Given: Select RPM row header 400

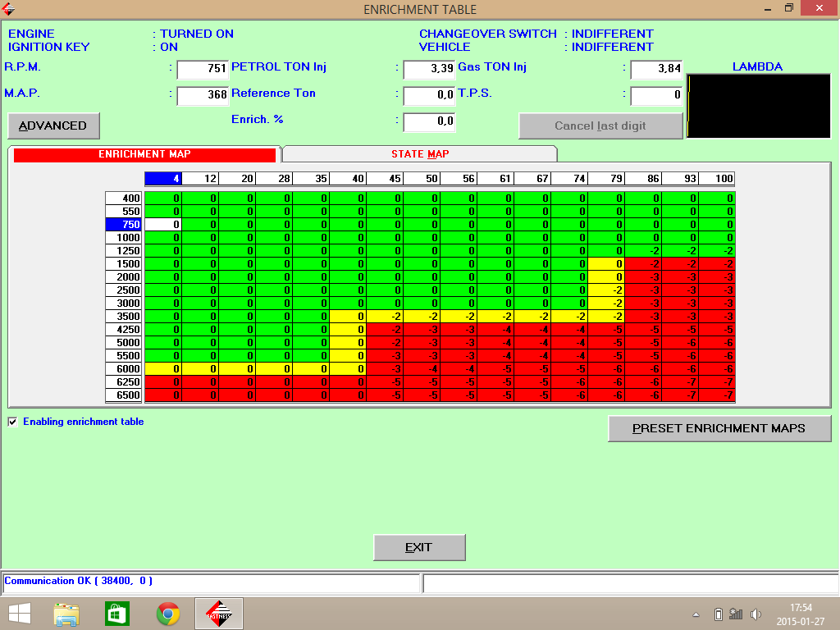Looking at the screenshot, I should click(124, 199).
